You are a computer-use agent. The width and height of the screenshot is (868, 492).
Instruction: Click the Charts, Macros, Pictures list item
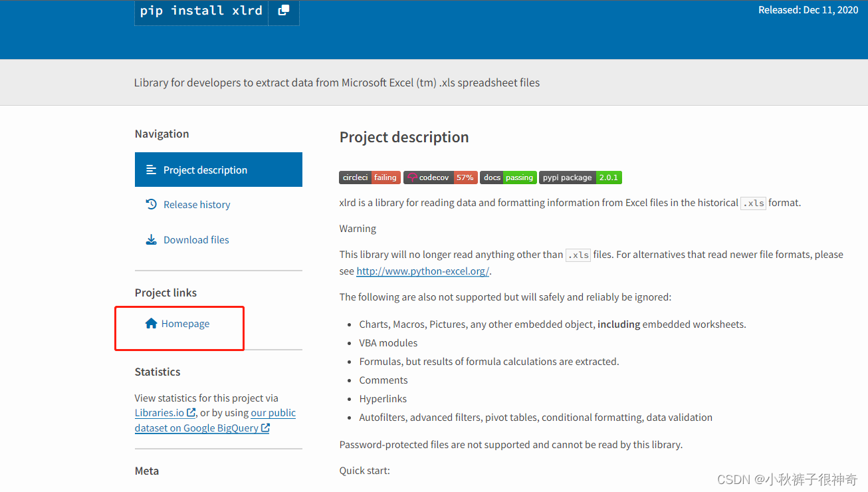pyautogui.click(x=553, y=324)
